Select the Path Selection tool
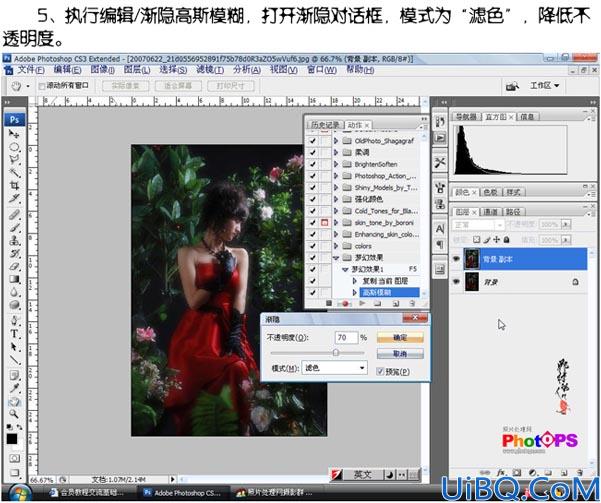Screen dimensions: 601x503 click(x=14, y=347)
